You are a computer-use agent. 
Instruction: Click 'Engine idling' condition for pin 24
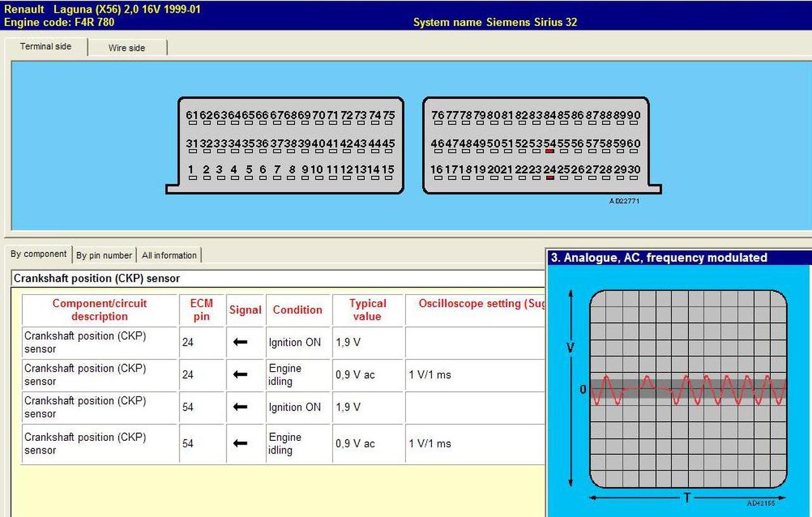[x=285, y=374]
